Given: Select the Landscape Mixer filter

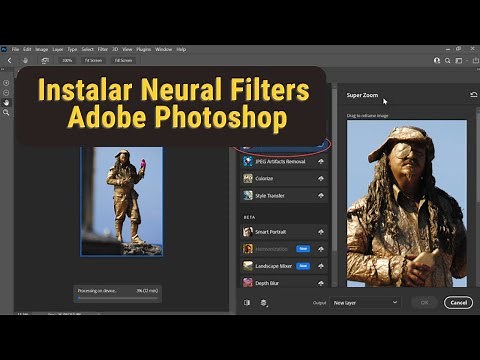Looking at the screenshot, I should [284, 266].
